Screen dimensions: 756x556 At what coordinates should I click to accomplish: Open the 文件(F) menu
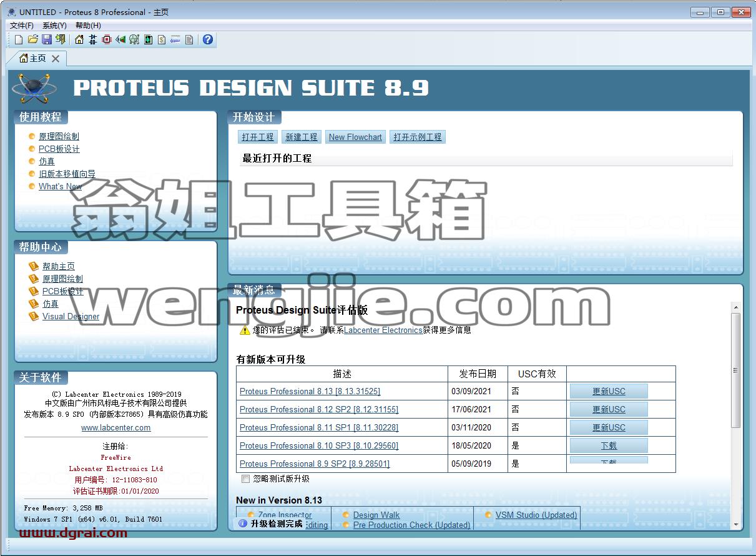[x=22, y=26]
